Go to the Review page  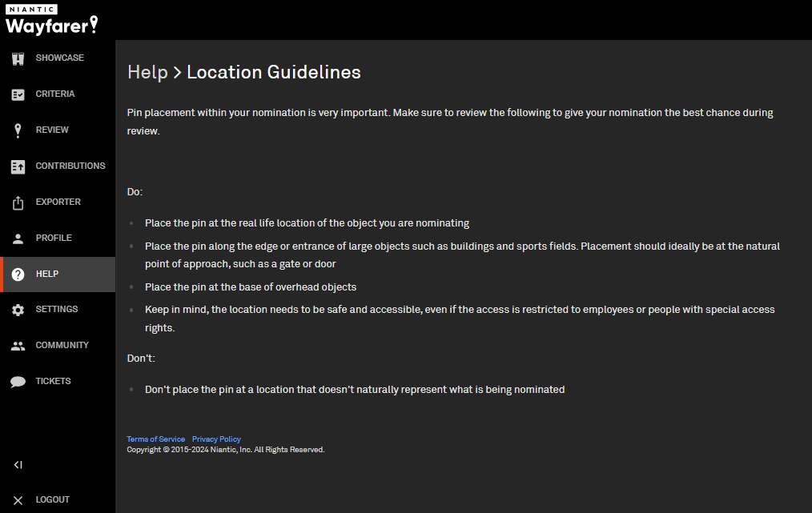tap(52, 130)
